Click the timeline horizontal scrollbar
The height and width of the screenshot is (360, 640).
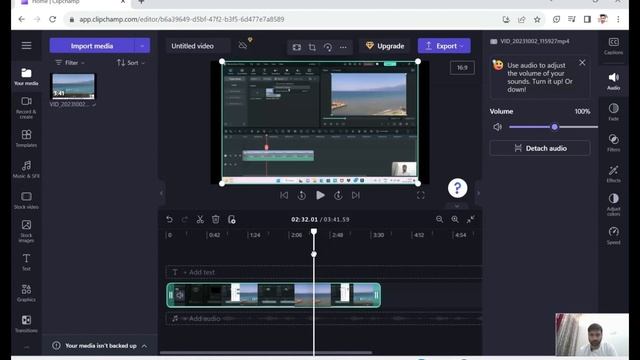coord(266,353)
